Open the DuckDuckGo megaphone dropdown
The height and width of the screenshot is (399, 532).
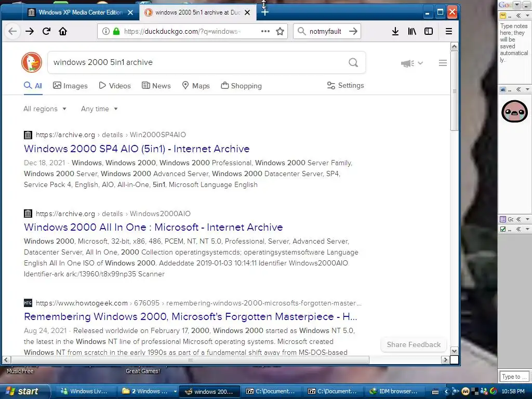(x=411, y=63)
